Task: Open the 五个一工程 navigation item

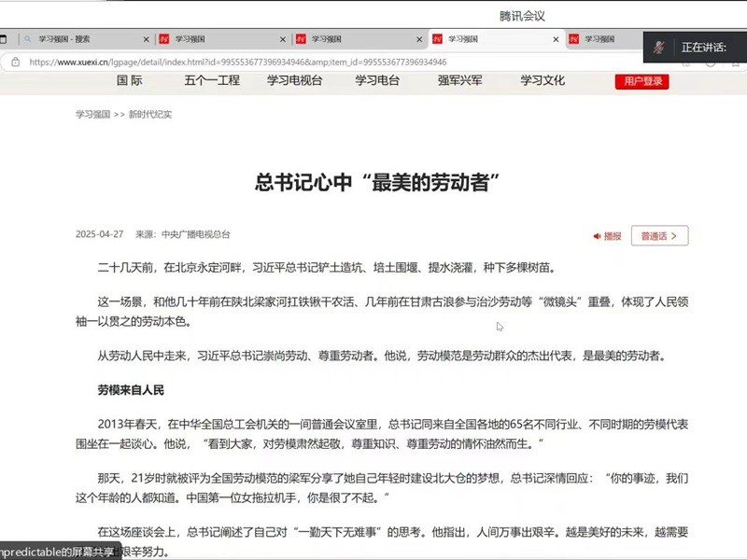Action: coord(212,80)
